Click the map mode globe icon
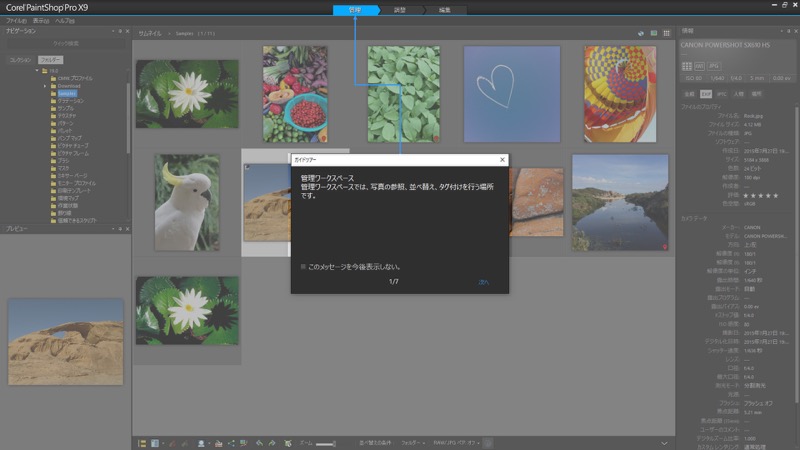Image resolution: width=800 pixels, height=450 pixels. [x=641, y=33]
